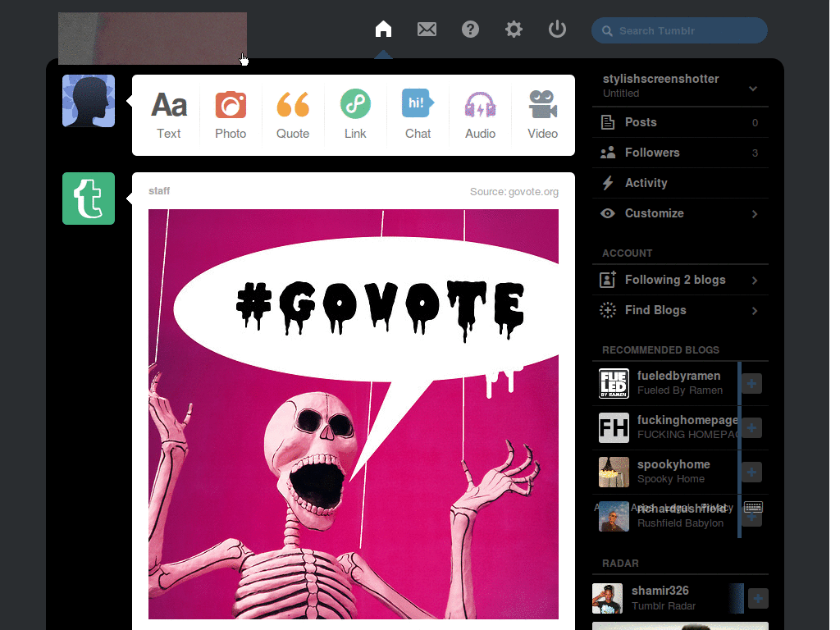Click the Customize chevron arrow
Viewport: 840px width, 630px height.
(755, 214)
